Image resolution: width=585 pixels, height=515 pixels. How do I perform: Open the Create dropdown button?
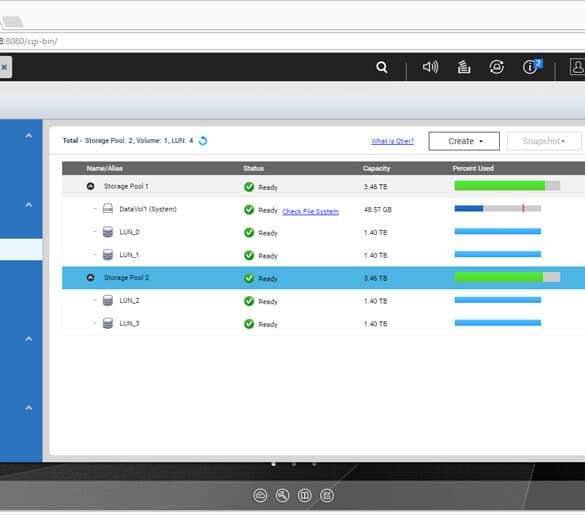click(x=464, y=141)
